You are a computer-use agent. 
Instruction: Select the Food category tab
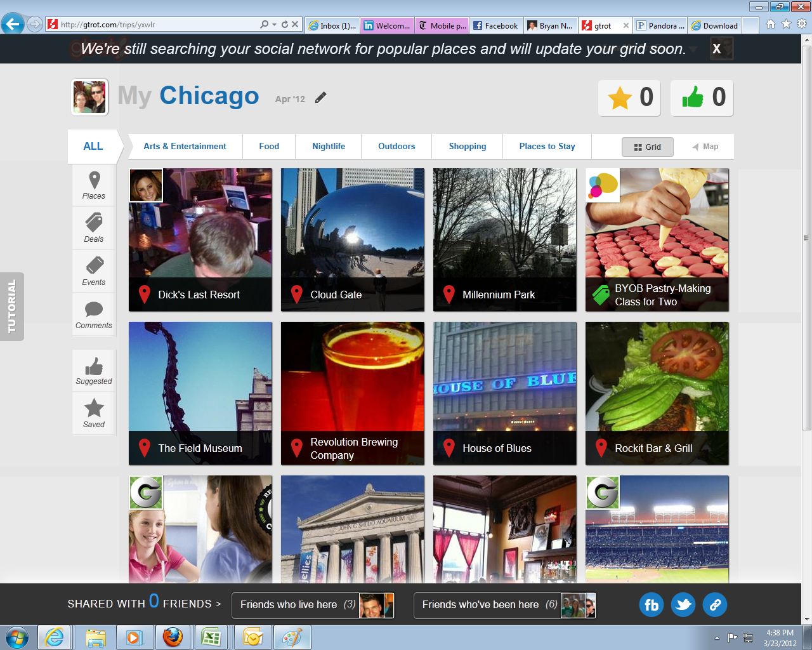click(269, 147)
